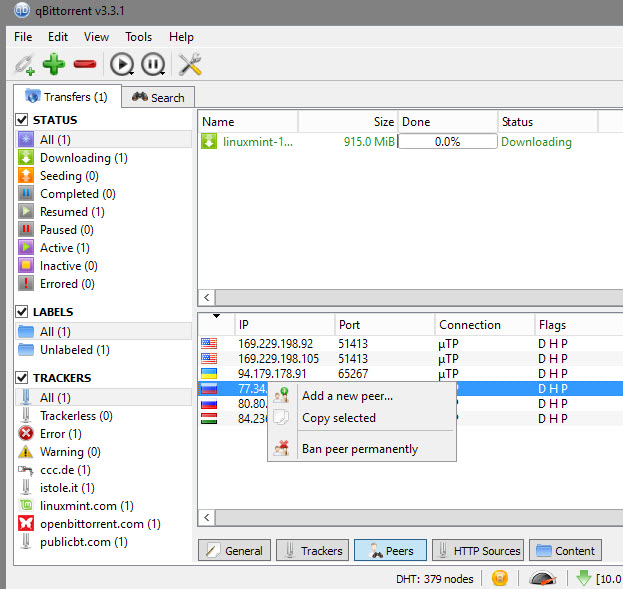Click the red minus Delete torrent icon

pos(85,64)
